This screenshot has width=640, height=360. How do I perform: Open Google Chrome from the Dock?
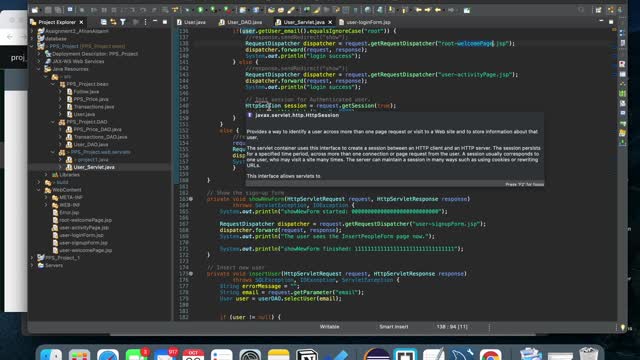coord(491,354)
